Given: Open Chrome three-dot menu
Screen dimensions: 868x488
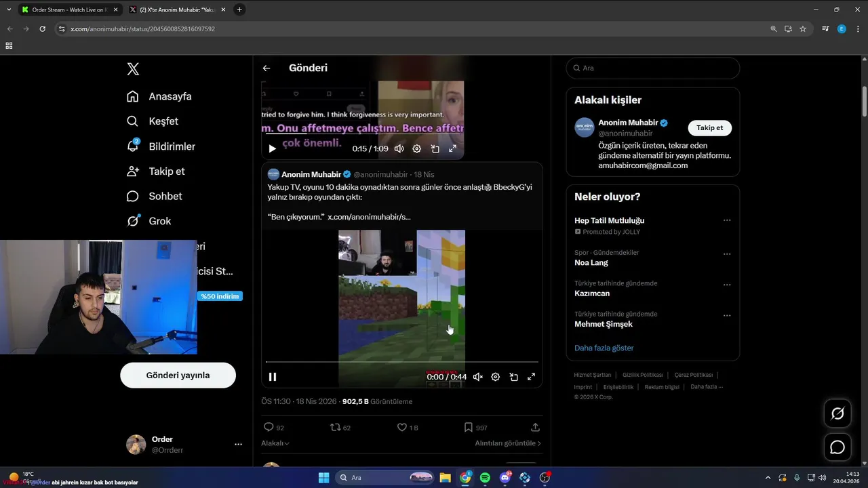Looking at the screenshot, I should pyautogui.click(x=857, y=29).
